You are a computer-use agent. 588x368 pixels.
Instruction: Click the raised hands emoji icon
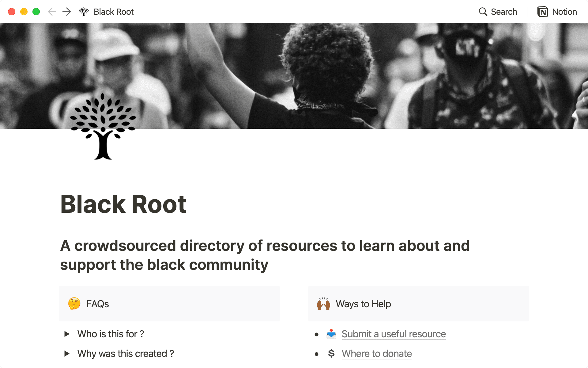(x=323, y=304)
